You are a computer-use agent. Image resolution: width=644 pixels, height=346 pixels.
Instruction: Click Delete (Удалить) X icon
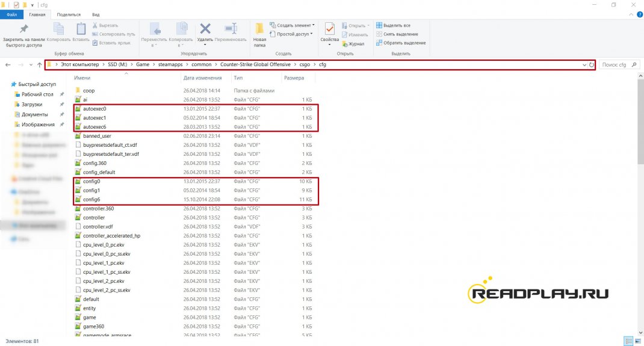coord(205,29)
